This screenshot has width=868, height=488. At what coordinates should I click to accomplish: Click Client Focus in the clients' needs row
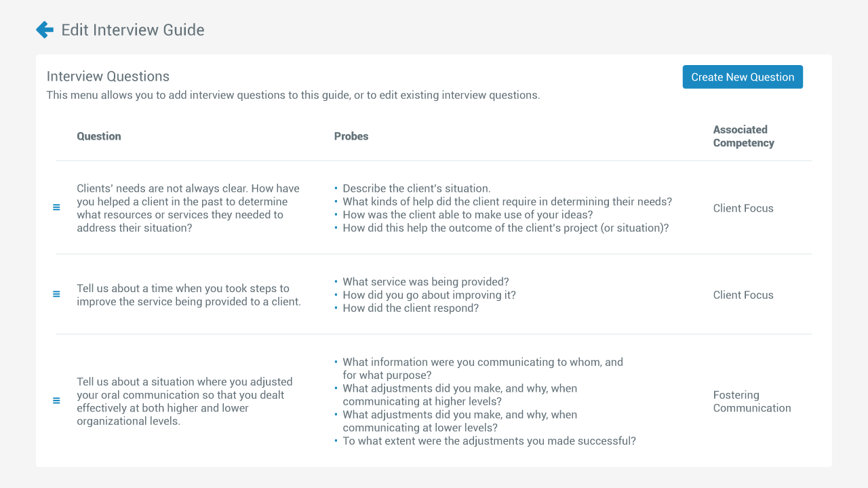(743, 208)
